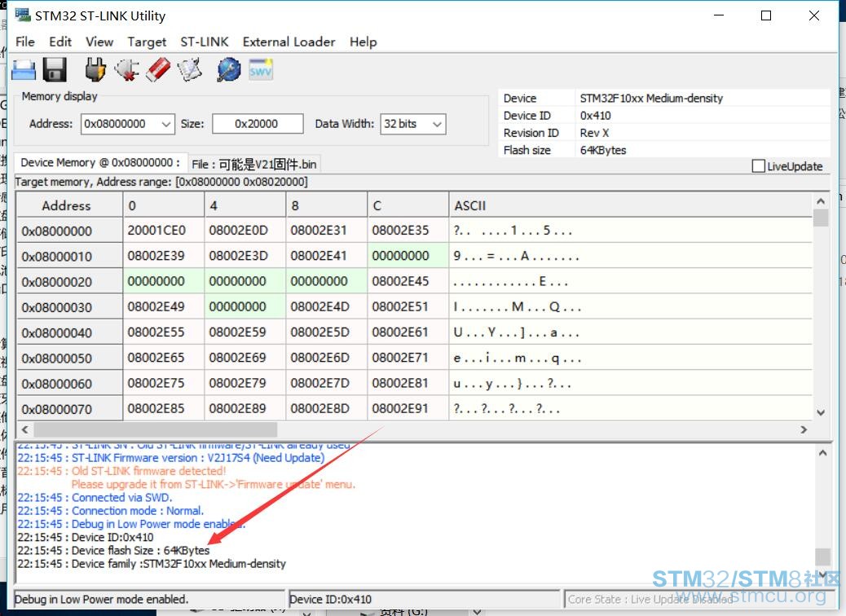Image resolution: width=846 pixels, height=616 pixels.
Task: Select cell value 08002E0D
Action: [245, 231]
